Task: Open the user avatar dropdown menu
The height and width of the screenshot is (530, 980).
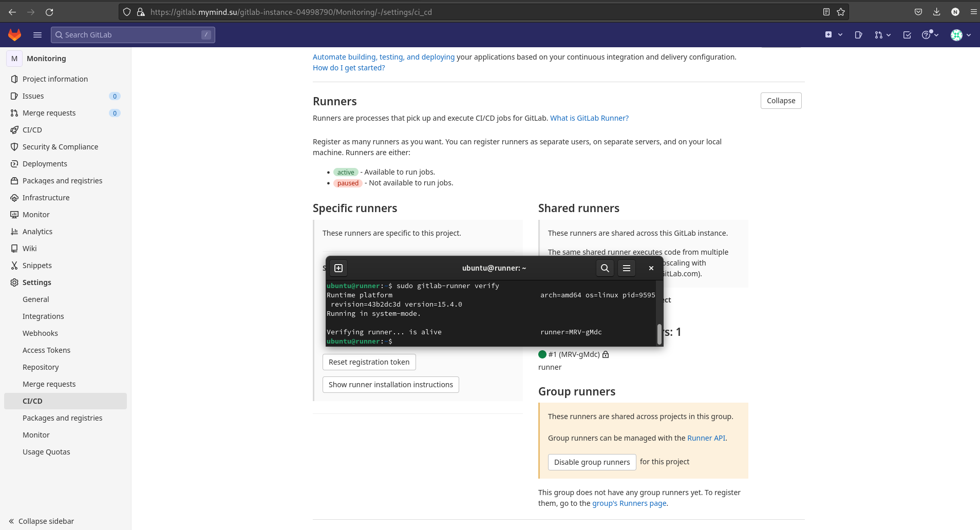Action: tap(960, 34)
